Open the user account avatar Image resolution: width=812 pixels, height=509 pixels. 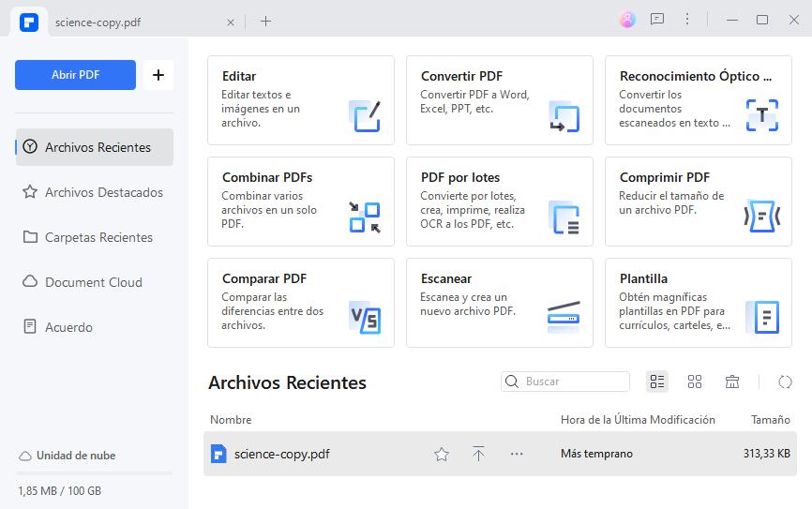(x=627, y=20)
